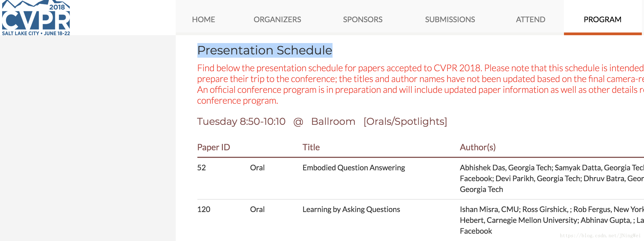Open the HOME menu item
Image resolution: width=644 pixels, height=241 pixels.
click(x=203, y=19)
